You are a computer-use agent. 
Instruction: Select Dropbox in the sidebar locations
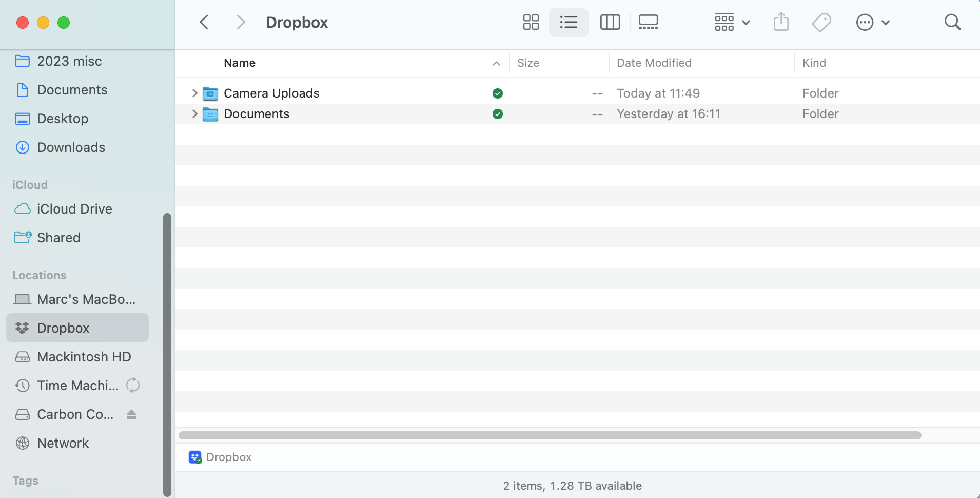(x=77, y=328)
